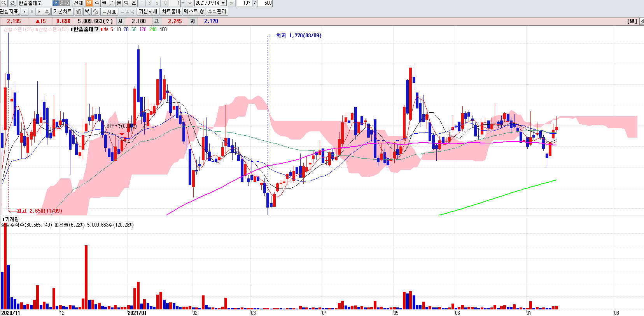The image size is (644, 316).
Task: Click the MA 10 legend number
Action: [118, 30]
